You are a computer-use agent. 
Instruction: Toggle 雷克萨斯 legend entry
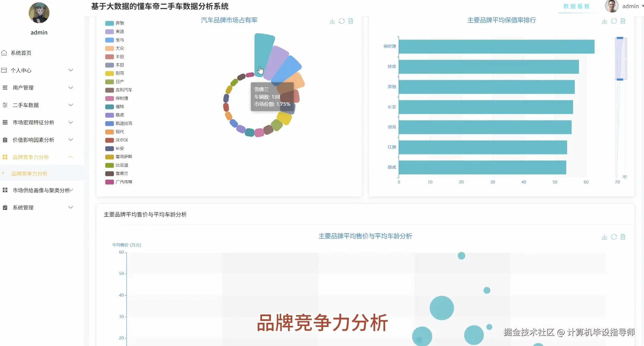pos(119,157)
